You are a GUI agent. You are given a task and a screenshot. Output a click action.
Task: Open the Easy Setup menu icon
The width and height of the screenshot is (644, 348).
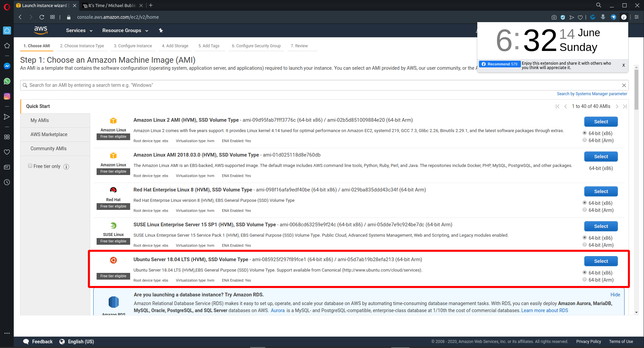point(636,17)
